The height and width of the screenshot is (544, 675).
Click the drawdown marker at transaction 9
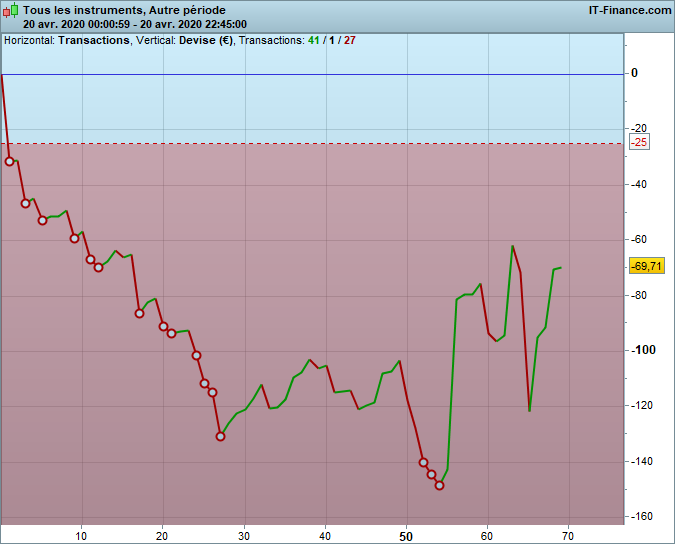(x=74, y=238)
